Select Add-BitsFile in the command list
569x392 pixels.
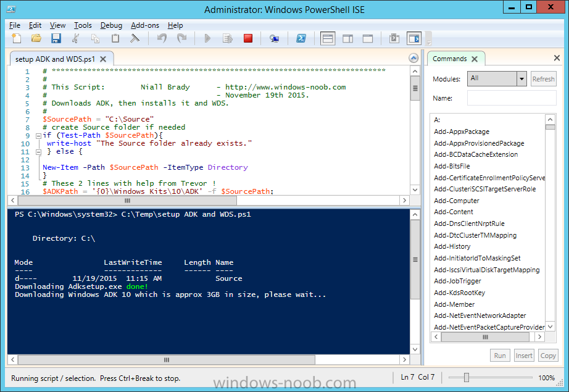pos(452,166)
